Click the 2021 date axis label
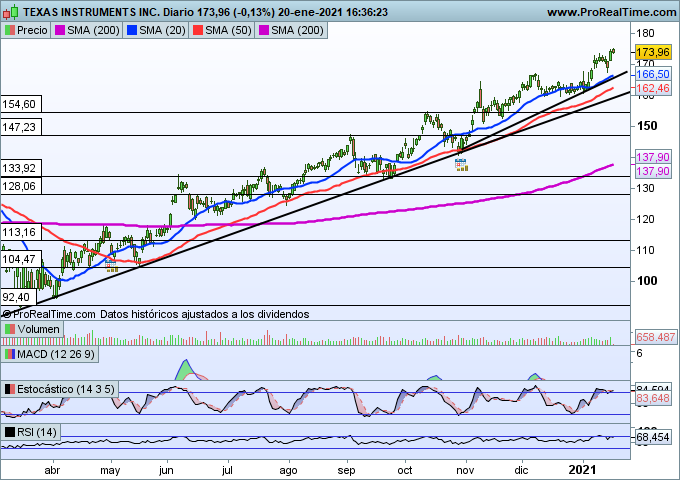The width and height of the screenshot is (680, 480). pos(582,470)
